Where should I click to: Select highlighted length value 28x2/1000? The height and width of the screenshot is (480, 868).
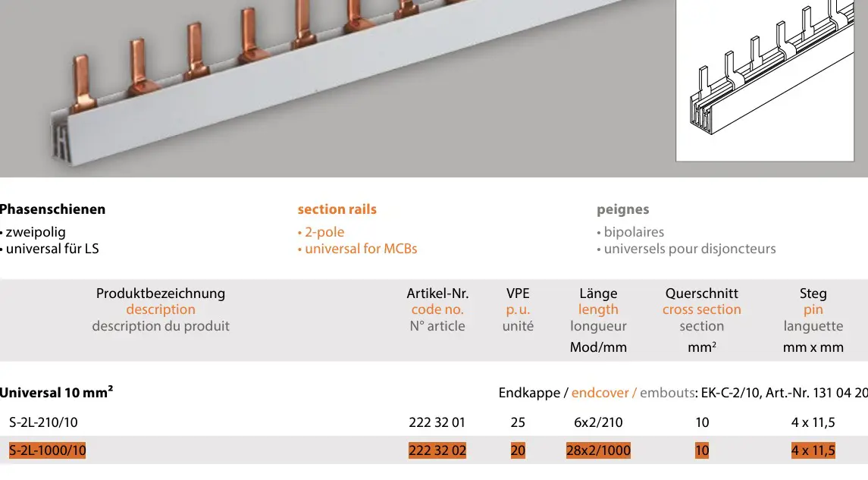tap(598, 451)
